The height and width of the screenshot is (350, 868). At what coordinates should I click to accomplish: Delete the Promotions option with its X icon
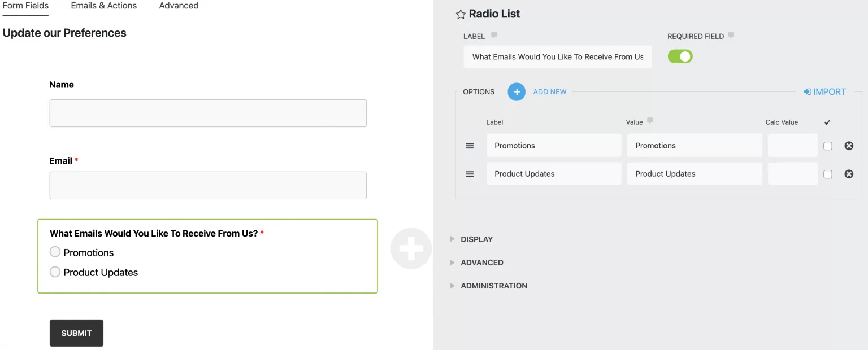[x=849, y=145]
